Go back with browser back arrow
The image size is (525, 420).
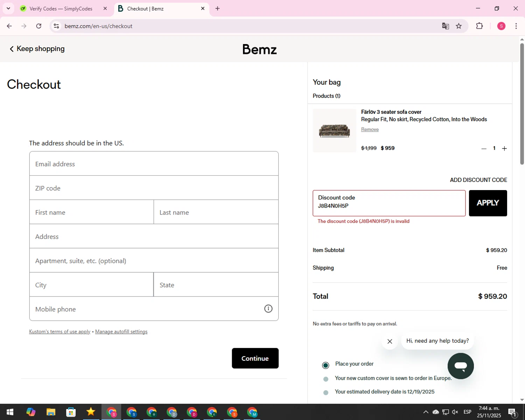[9, 26]
